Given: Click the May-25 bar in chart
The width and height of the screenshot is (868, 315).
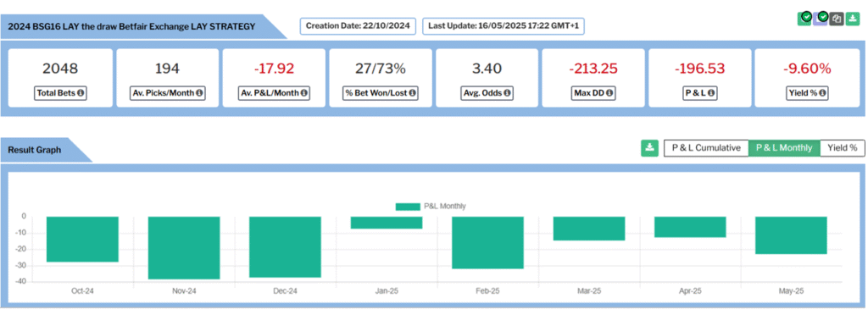Looking at the screenshot, I should coord(792,235).
